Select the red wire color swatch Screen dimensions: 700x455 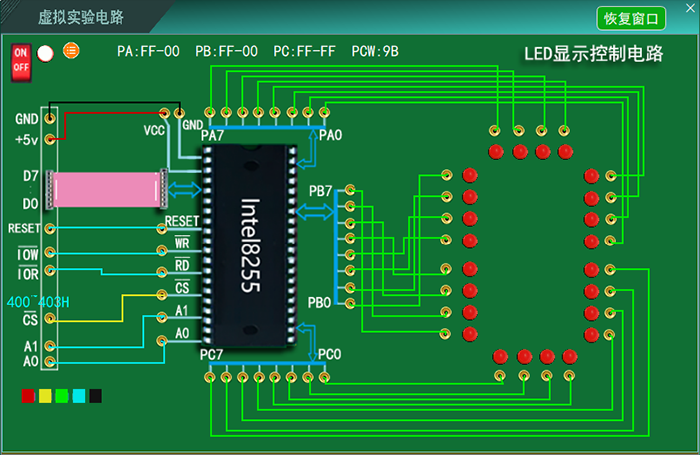pos(28,397)
